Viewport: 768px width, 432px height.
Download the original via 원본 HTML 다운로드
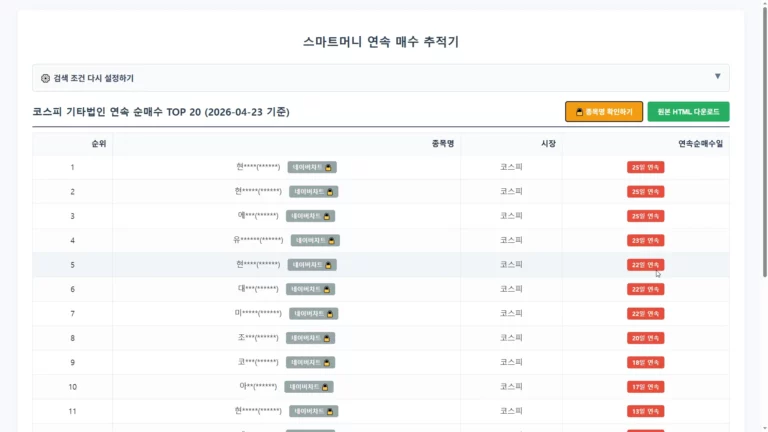point(688,112)
